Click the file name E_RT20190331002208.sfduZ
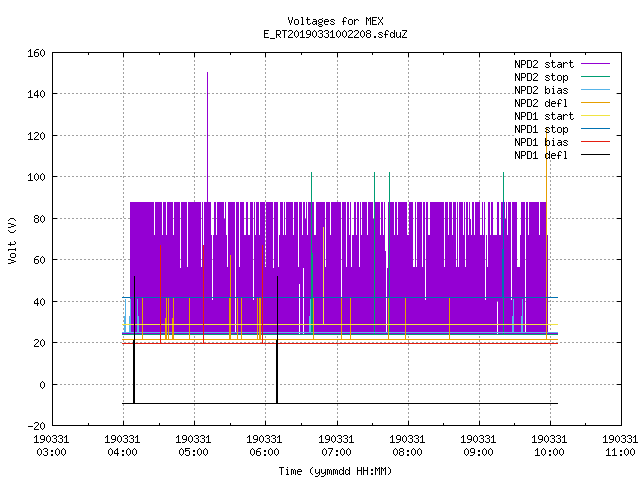Viewport: 640px width, 480px height. (x=335, y=34)
